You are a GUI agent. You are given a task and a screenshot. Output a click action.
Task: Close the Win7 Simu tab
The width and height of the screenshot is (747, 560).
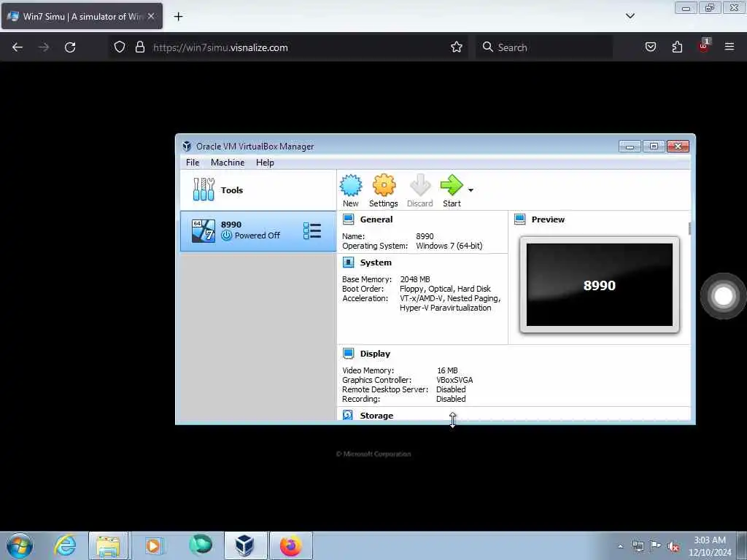(151, 16)
